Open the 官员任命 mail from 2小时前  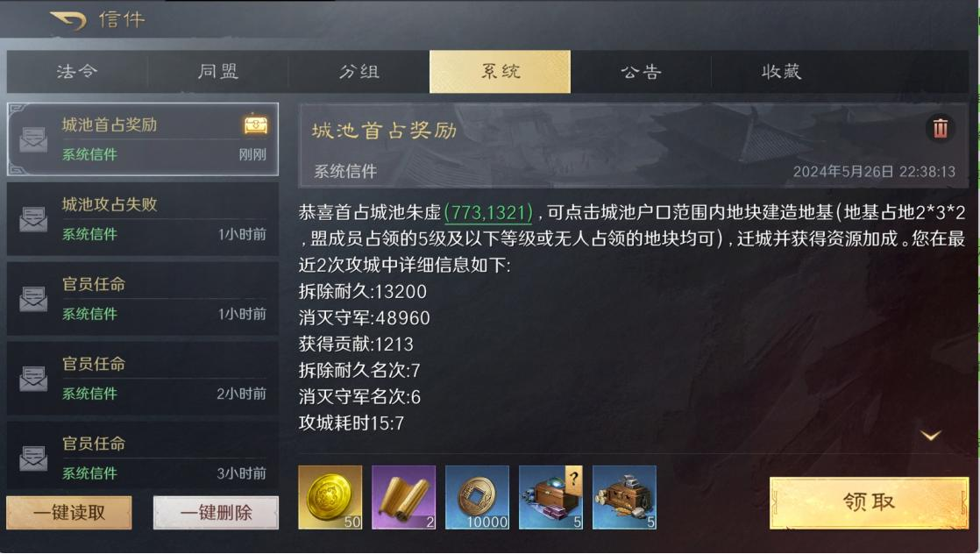click(143, 379)
